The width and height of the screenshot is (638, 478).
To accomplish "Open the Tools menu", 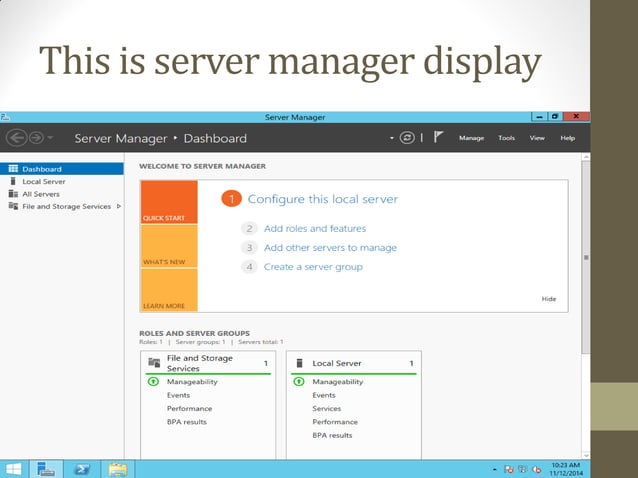I will (507, 137).
